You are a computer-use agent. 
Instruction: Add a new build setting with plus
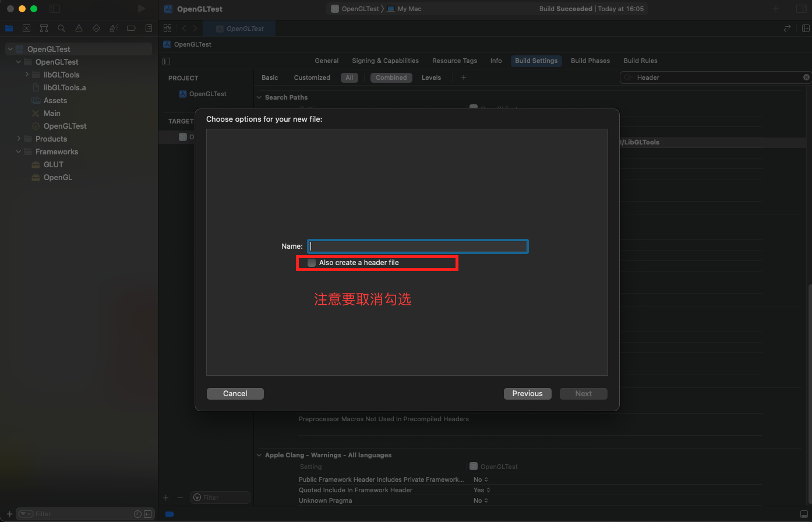464,77
